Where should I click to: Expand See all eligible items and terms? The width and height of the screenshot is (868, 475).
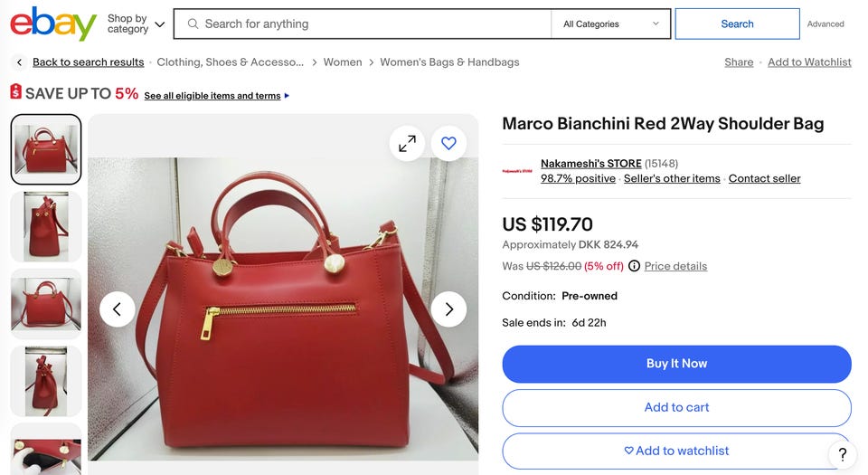[217, 96]
